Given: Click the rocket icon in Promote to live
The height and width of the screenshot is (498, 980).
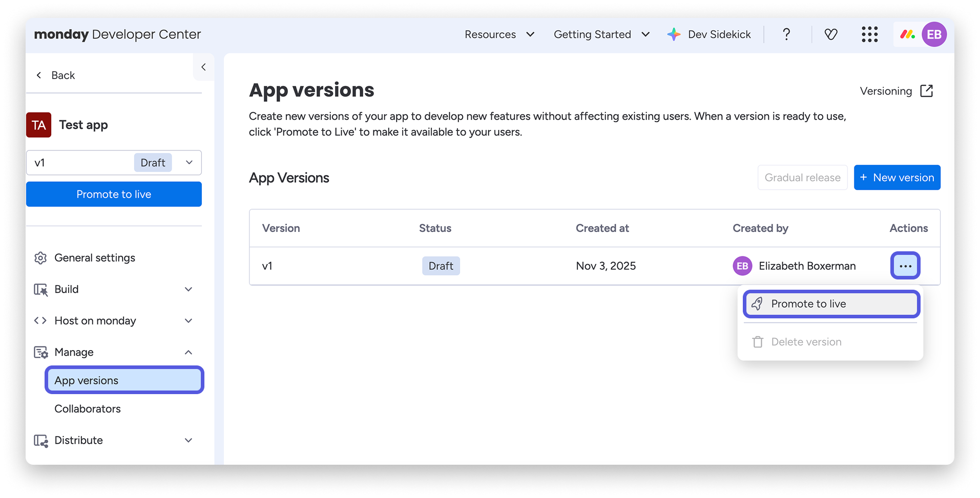Looking at the screenshot, I should (x=757, y=304).
